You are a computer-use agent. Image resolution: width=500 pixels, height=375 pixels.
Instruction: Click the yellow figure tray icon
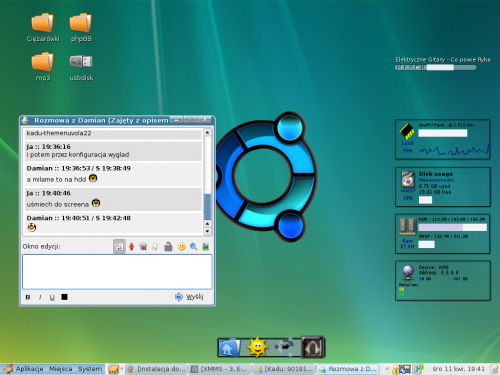pos(396,369)
